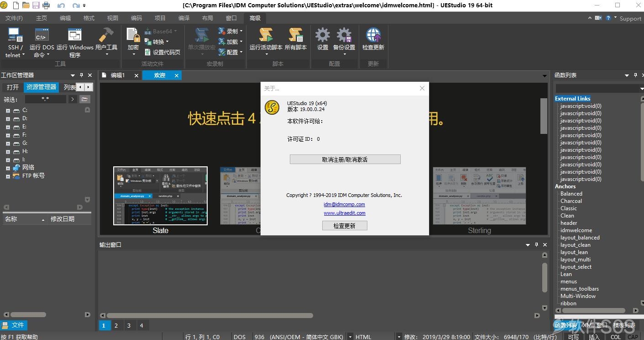Pin the 工作区管理器 panel
Screen dimensions: 644x340
pos(81,75)
